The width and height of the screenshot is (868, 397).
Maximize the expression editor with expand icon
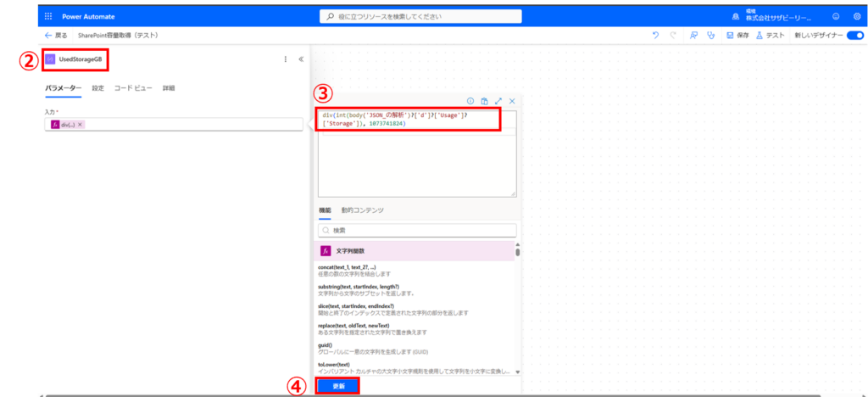pyautogui.click(x=498, y=100)
